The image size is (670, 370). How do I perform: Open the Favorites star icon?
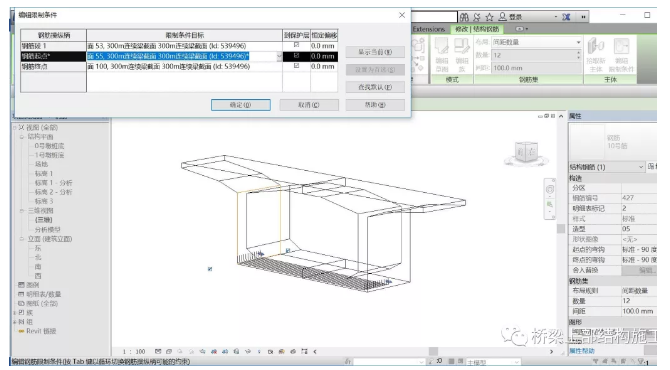point(489,17)
